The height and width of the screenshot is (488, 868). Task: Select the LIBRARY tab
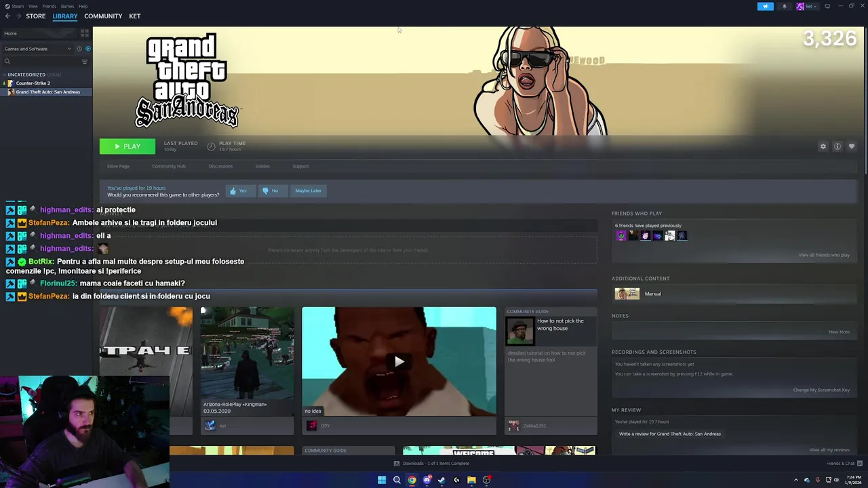pos(65,16)
